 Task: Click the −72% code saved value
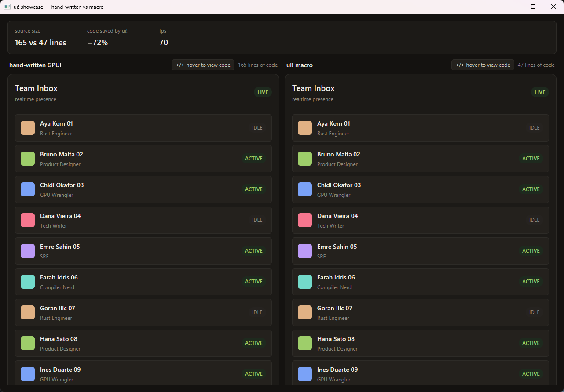click(x=98, y=43)
